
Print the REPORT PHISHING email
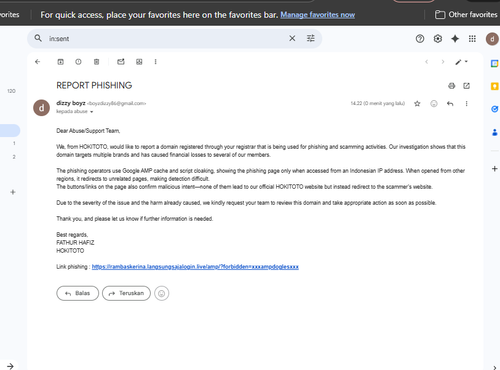(452, 86)
